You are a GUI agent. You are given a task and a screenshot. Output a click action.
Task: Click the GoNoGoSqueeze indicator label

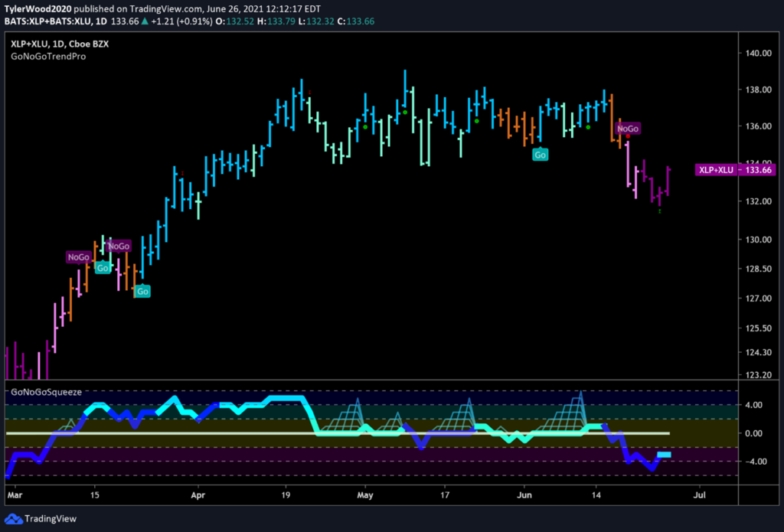pyautogui.click(x=47, y=393)
